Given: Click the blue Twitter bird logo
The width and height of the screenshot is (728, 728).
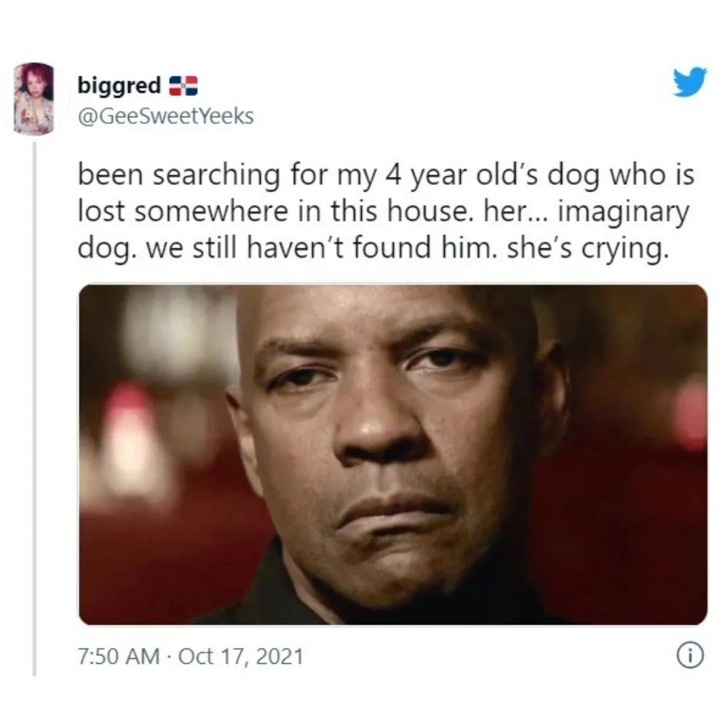Looking at the screenshot, I should click(x=690, y=82).
